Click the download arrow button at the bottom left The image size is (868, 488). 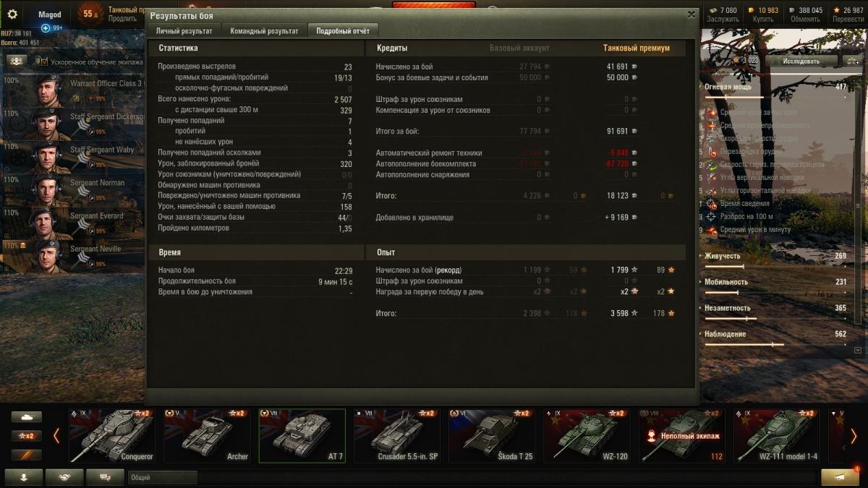pos(23,477)
